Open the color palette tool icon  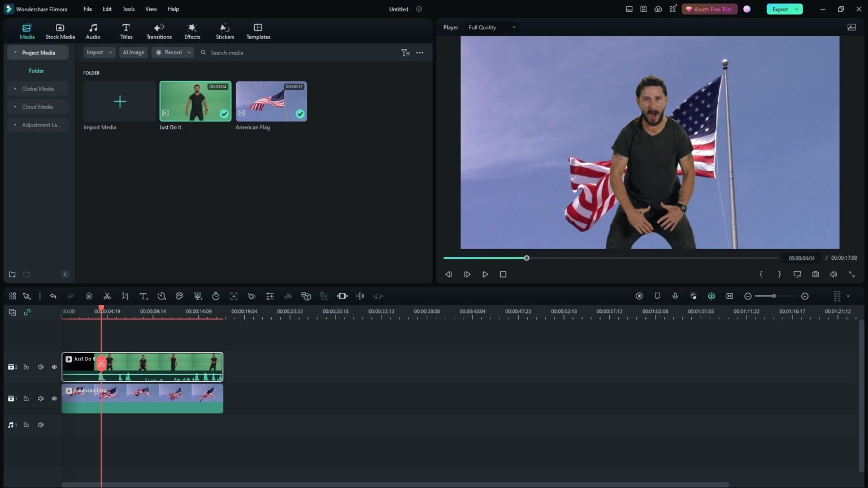(180, 296)
